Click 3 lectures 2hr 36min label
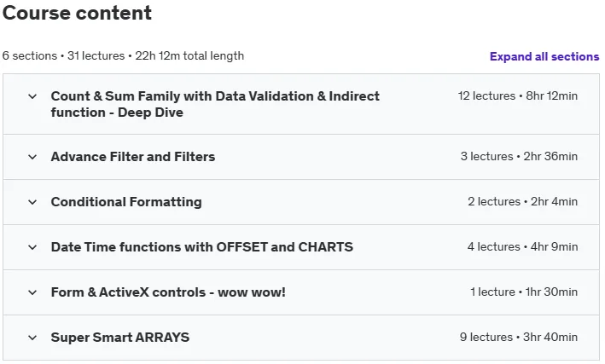Image resolution: width=605 pixels, height=364 pixels. [519, 156]
